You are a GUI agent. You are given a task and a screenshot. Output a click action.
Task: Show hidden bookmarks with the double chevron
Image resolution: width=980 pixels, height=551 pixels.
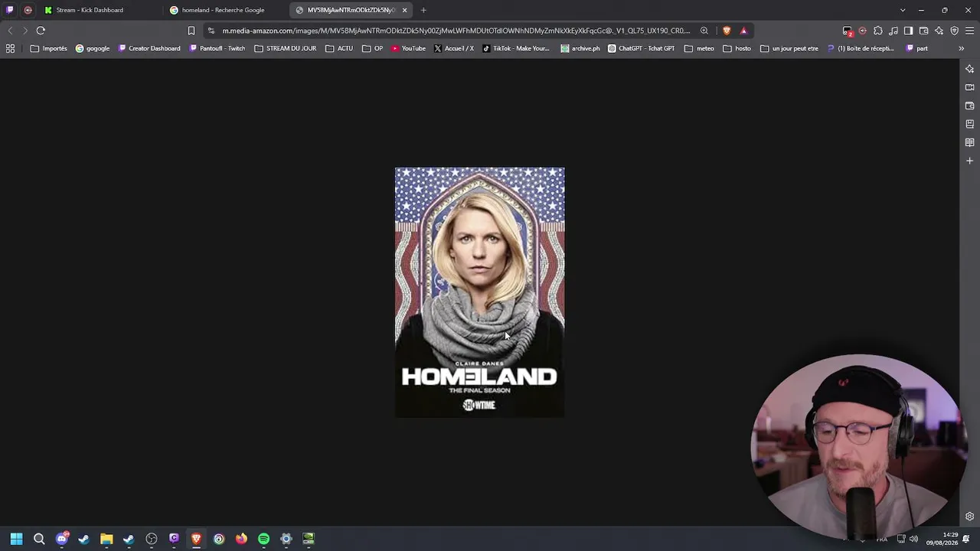(961, 48)
